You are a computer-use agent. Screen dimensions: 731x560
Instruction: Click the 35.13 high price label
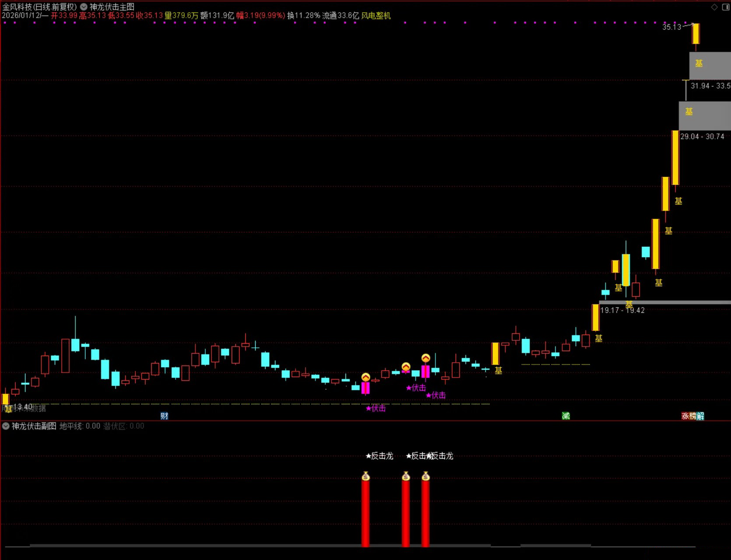(x=671, y=27)
